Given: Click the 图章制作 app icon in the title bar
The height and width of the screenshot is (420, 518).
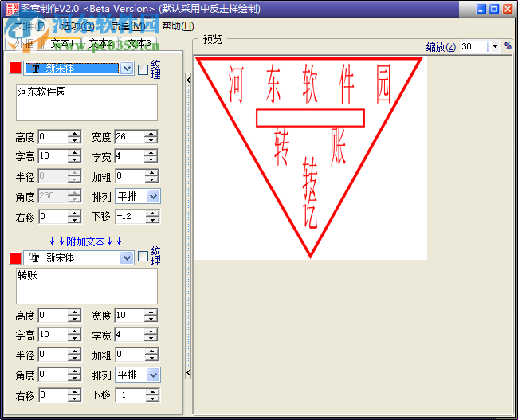Looking at the screenshot, I should pos(13,9).
